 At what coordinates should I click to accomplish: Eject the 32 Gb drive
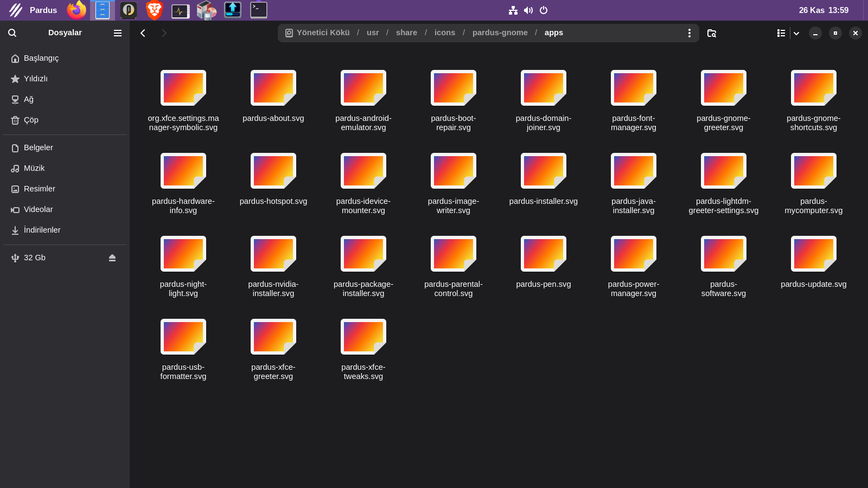click(x=112, y=258)
